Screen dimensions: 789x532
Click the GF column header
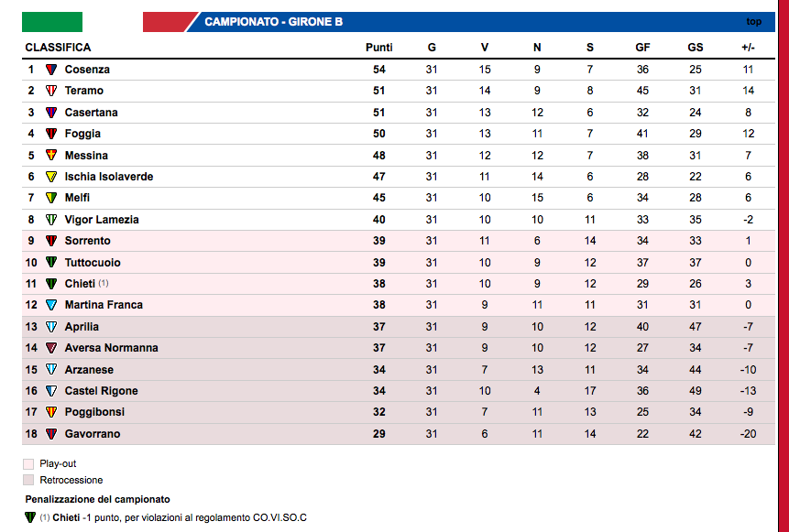(642, 48)
